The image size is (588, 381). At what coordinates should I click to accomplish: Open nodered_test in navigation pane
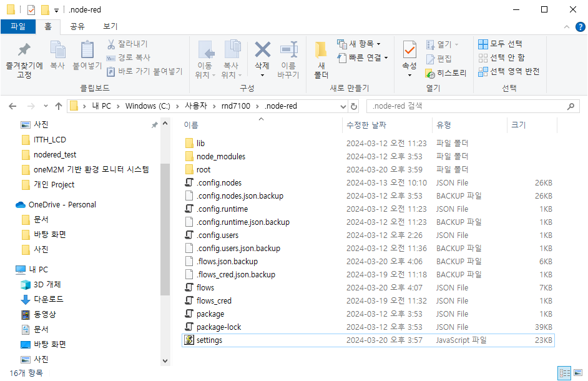coord(55,155)
